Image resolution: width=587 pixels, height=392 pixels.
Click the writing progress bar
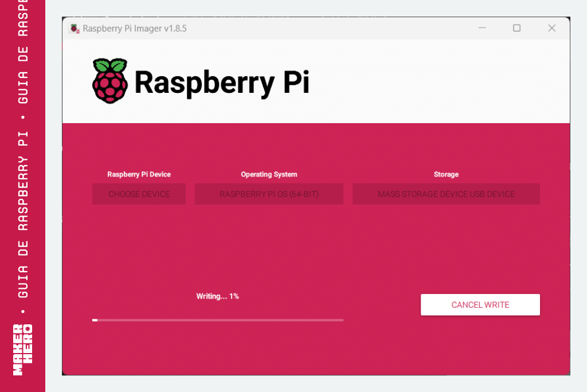[x=217, y=320]
